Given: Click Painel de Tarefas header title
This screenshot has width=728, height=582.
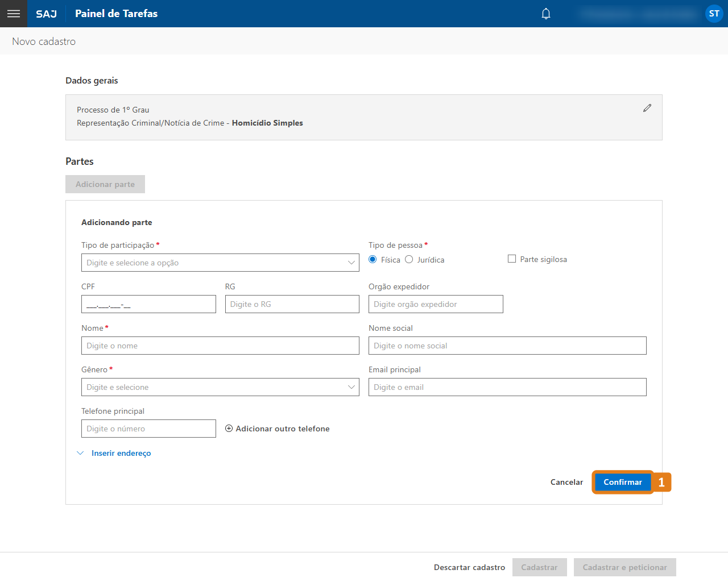Looking at the screenshot, I should pyautogui.click(x=116, y=14).
